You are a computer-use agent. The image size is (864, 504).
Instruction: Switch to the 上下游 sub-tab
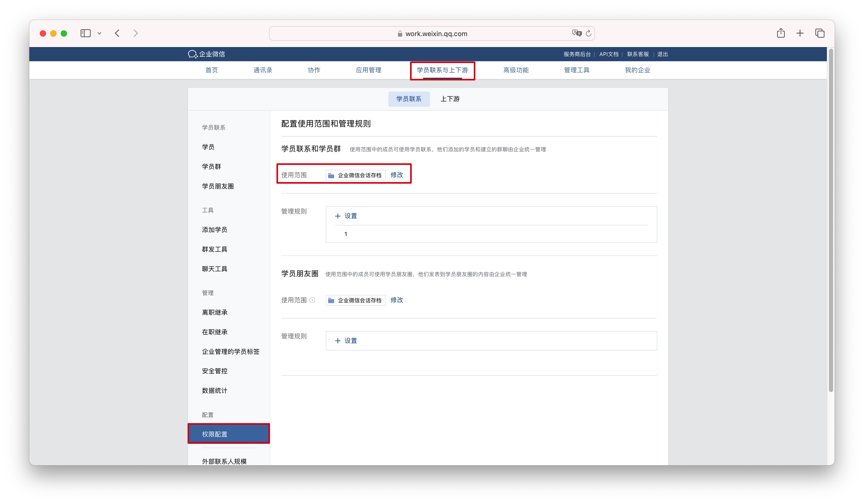click(450, 99)
